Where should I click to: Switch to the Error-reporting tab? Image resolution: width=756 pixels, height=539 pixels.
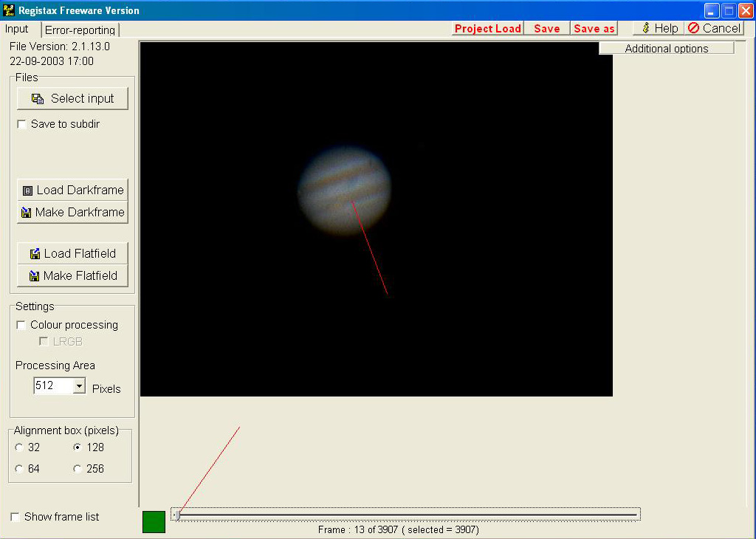click(x=80, y=30)
